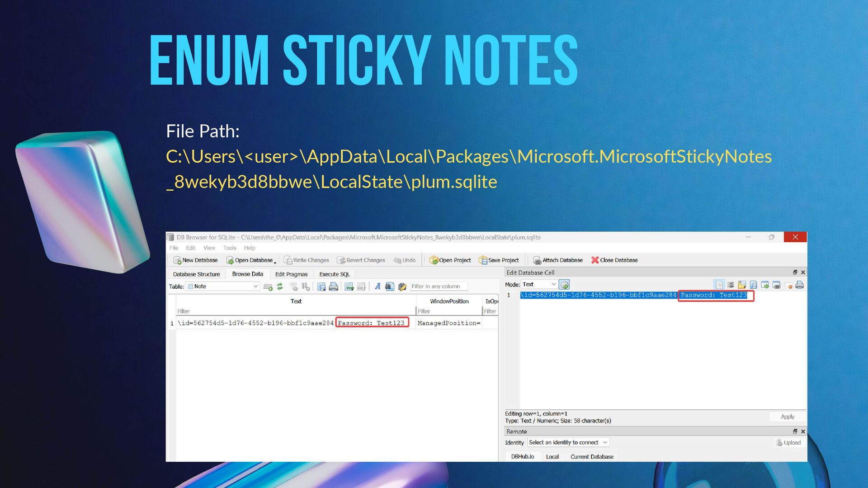Click the refresh table data icon
The image size is (868, 488).
280,286
